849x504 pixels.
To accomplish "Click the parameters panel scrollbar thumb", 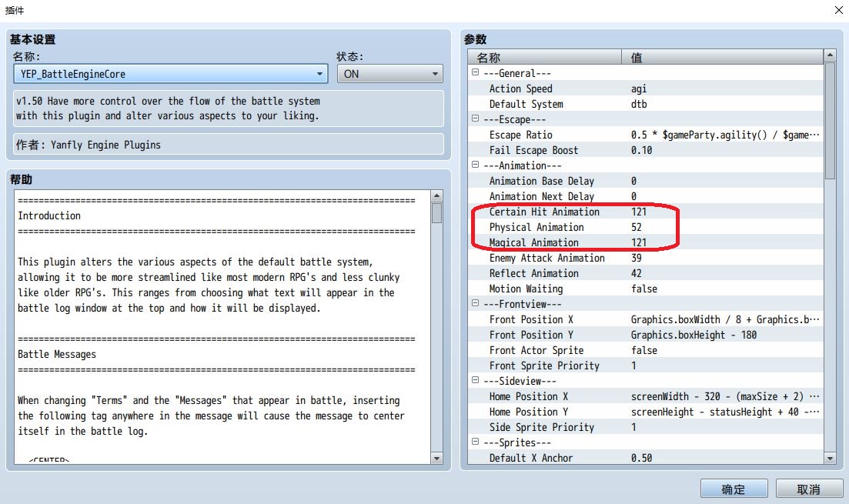I will pos(830,121).
